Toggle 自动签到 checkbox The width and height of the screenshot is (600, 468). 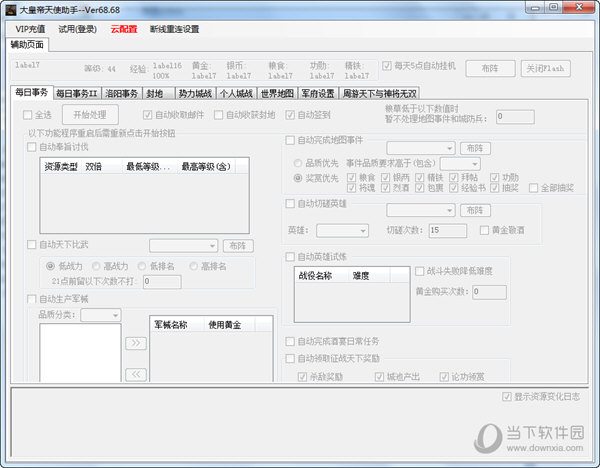tap(308, 115)
